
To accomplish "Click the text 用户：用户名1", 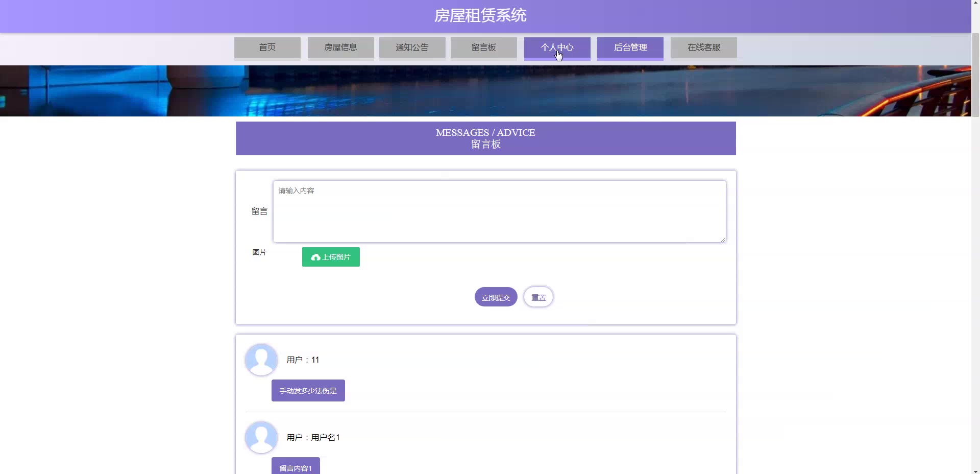I will [313, 438].
